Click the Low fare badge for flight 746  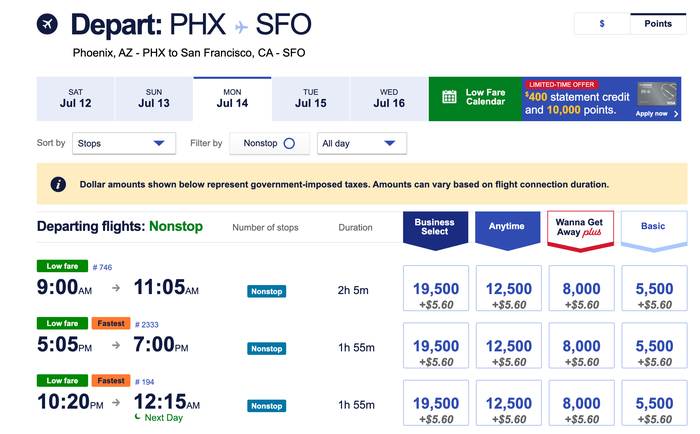point(62,266)
